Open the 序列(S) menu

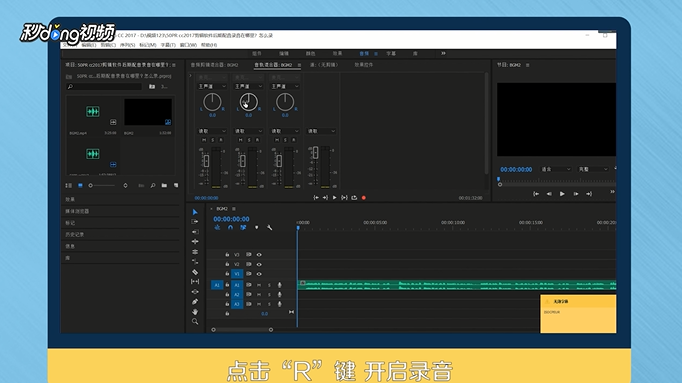click(127, 45)
